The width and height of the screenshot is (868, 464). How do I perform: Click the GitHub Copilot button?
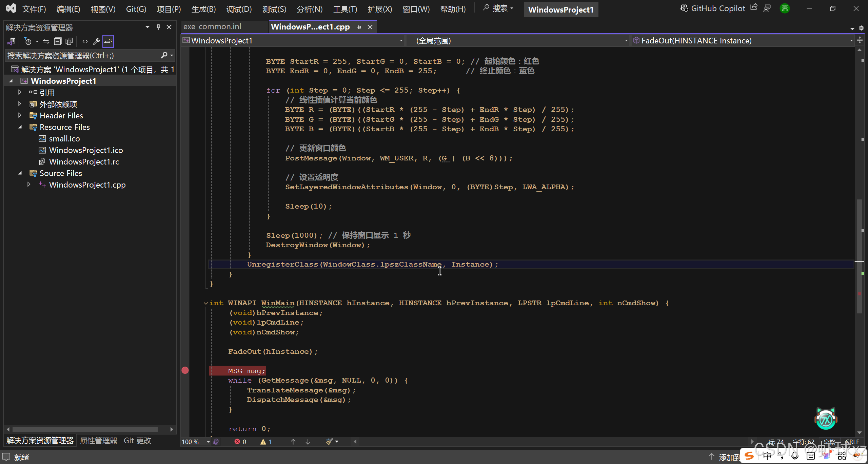click(713, 8)
